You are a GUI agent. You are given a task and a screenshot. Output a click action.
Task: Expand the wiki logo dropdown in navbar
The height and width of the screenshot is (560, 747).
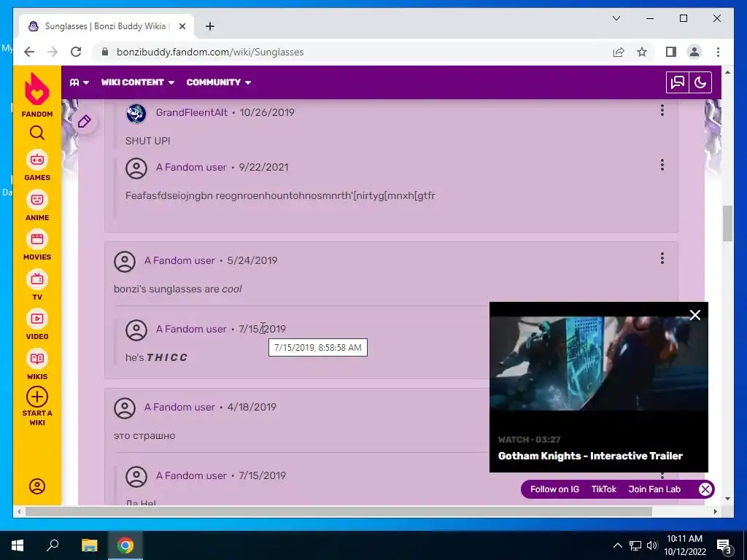tap(80, 82)
